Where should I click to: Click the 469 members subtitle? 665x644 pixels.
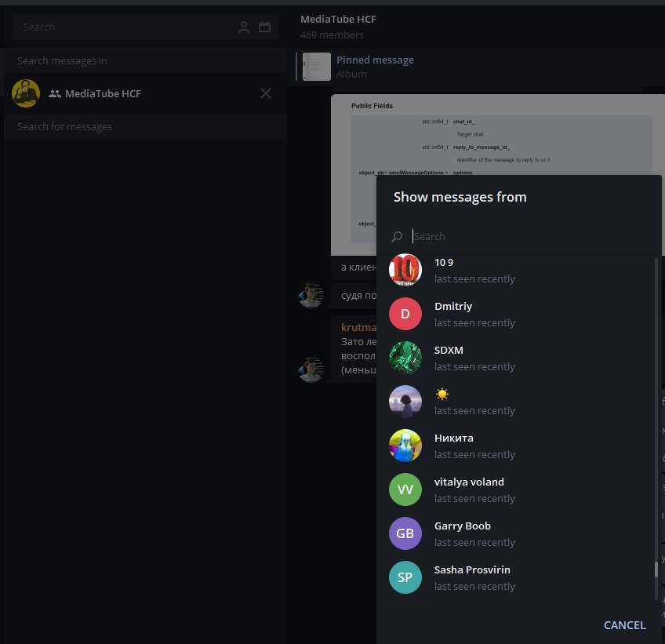(332, 35)
